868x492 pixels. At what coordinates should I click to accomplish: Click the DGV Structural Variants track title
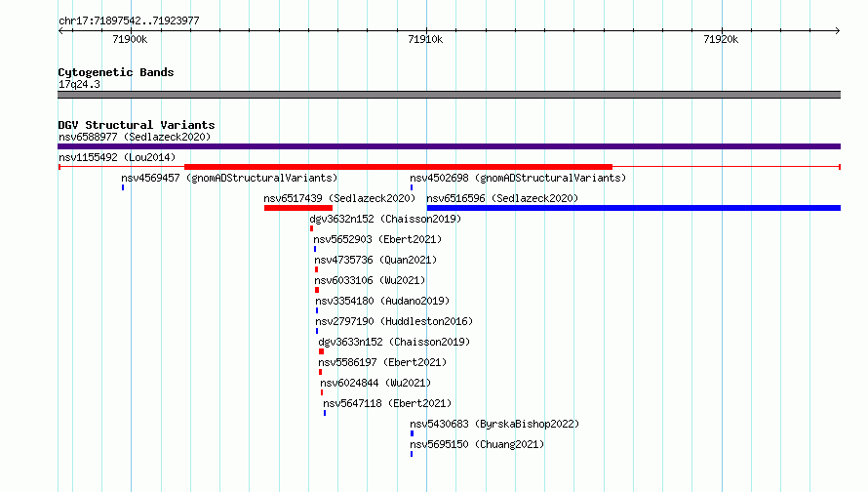(137, 125)
